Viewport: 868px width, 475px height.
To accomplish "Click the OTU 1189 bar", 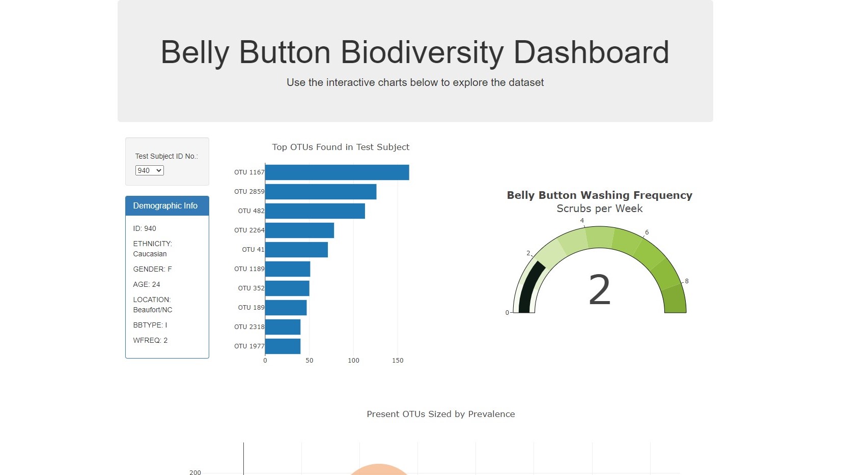I will click(x=288, y=269).
